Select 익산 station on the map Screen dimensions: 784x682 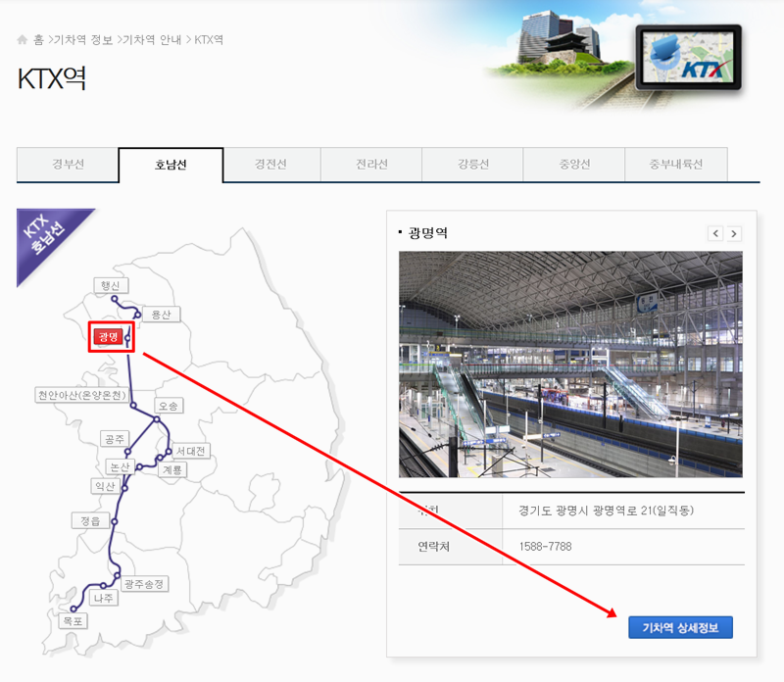[105, 486]
